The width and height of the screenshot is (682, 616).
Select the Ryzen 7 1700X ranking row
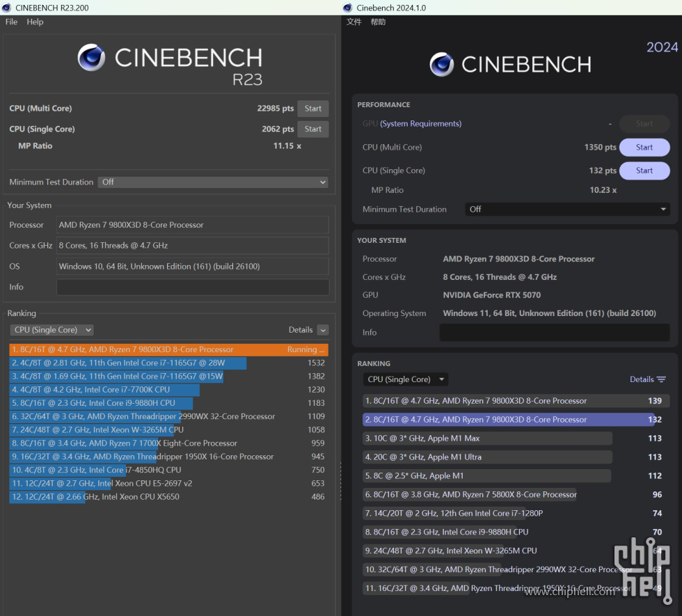click(168, 443)
